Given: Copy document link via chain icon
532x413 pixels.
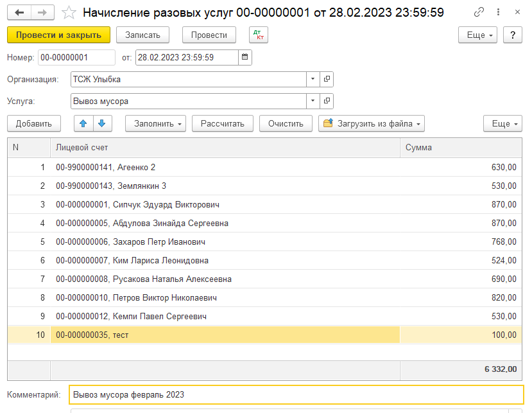Looking at the screenshot, I should (479, 12).
